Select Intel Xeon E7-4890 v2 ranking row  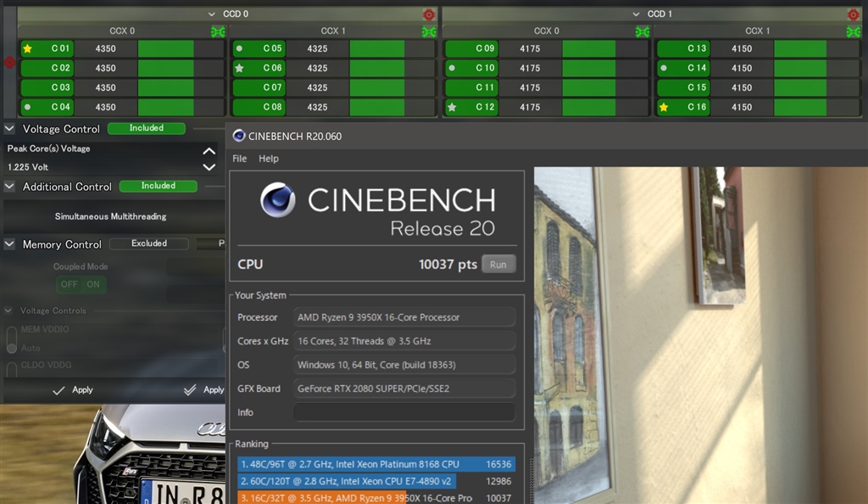376,481
